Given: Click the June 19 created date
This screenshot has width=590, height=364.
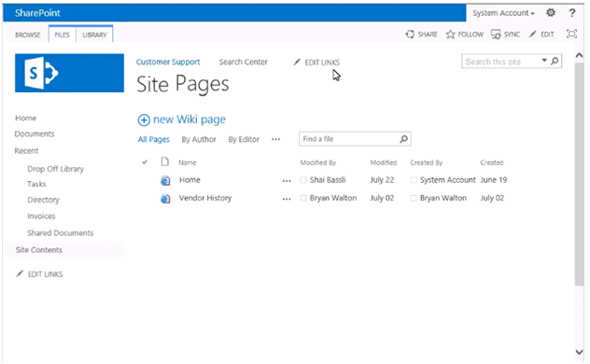Looking at the screenshot, I should [493, 180].
